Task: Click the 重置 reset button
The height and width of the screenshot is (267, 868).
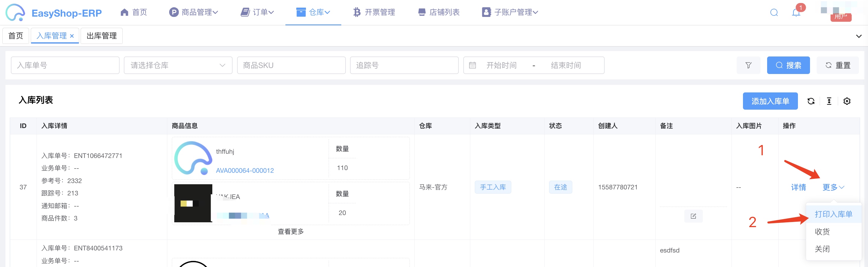Action: click(837, 65)
